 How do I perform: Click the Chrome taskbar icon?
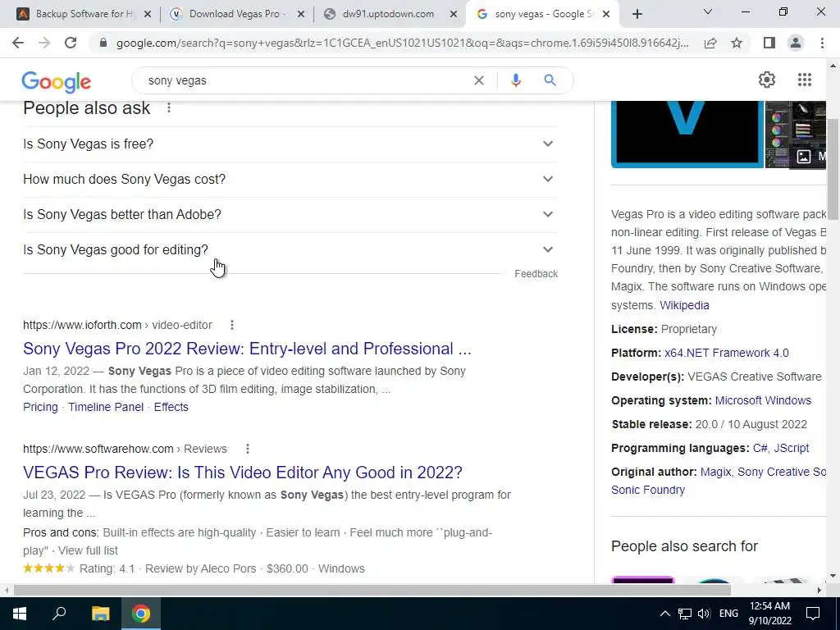(x=141, y=614)
